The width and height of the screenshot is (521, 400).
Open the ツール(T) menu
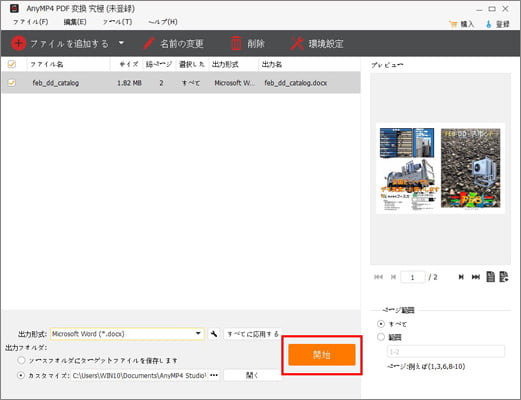117,22
